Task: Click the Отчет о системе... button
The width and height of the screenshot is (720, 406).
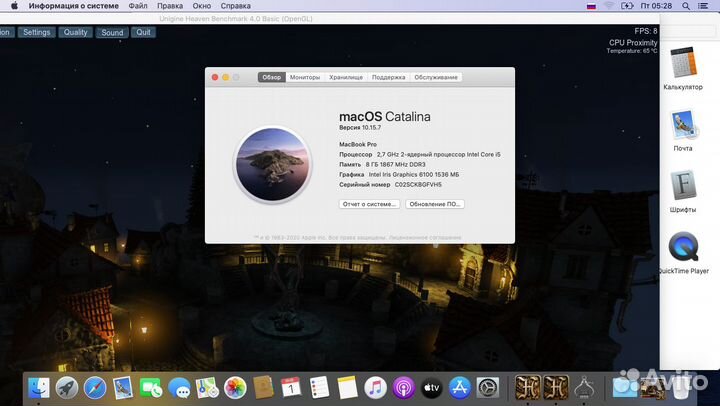Action: (369, 204)
